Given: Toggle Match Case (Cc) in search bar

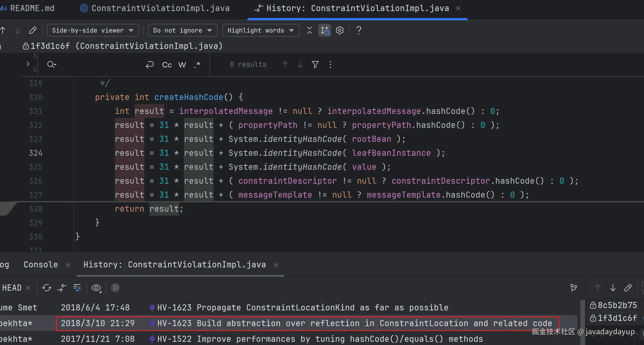Looking at the screenshot, I should click(167, 65).
